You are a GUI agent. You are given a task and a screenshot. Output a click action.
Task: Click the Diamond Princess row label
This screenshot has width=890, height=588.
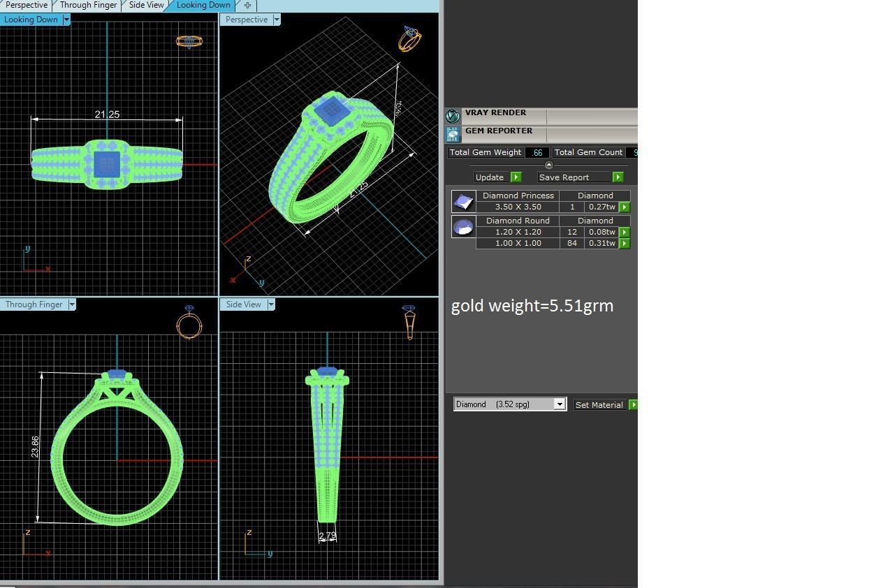[x=518, y=196]
